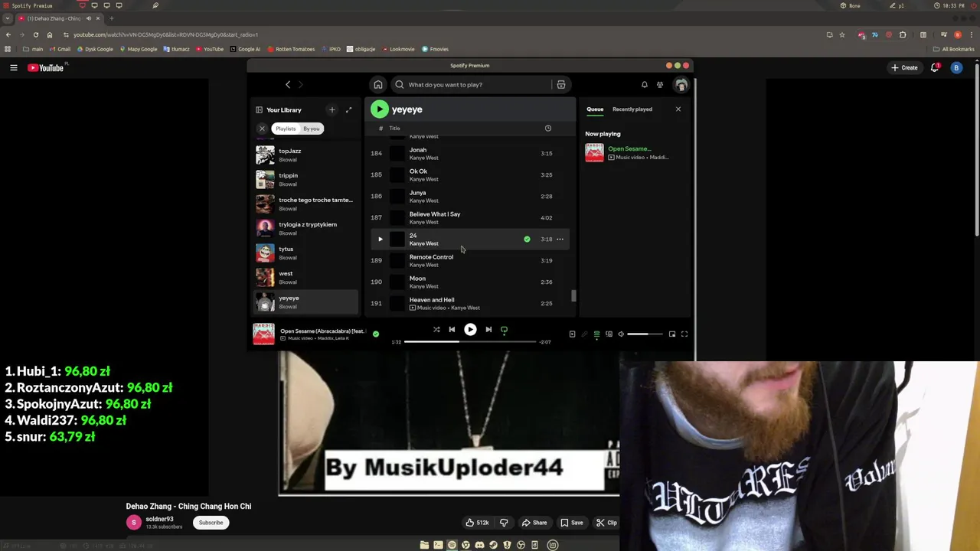
Task: Open the tytus playlist
Action: point(305,253)
